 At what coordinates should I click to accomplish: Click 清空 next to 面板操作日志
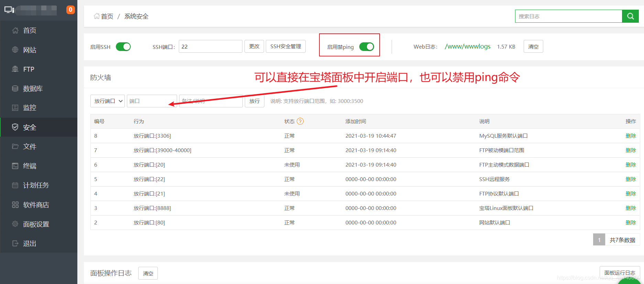[x=148, y=273]
